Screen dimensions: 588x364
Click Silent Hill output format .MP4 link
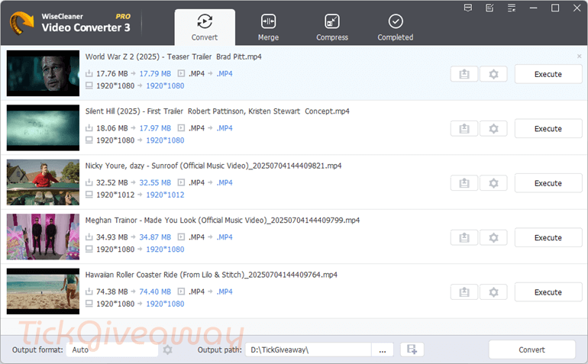(x=225, y=128)
